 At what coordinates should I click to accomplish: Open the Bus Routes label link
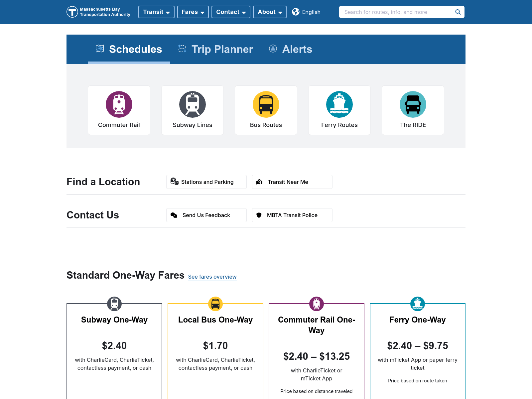pos(266,125)
